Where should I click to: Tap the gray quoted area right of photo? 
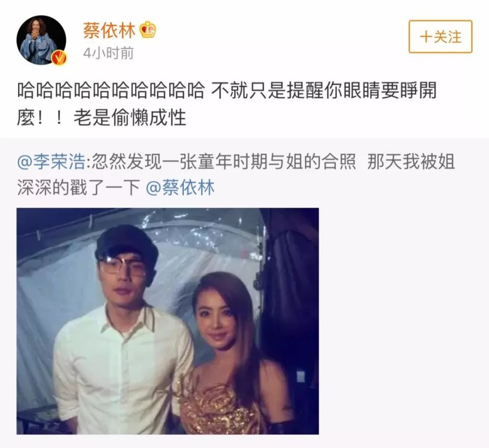[x=402, y=321]
